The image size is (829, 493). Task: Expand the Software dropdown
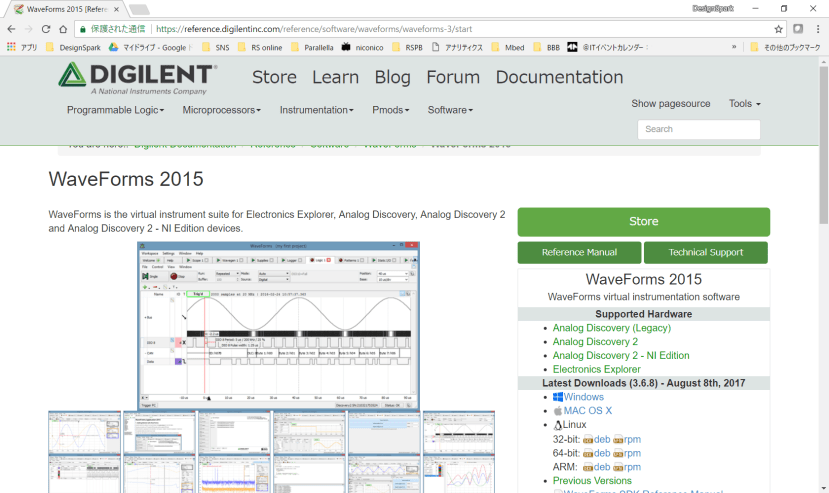(450, 110)
